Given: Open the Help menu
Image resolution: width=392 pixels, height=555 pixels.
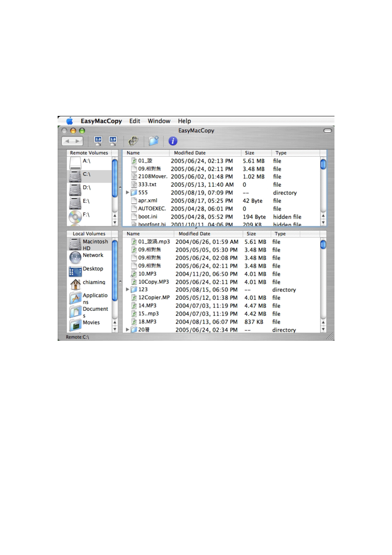Looking at the screenshot, I should click(184, 121).
